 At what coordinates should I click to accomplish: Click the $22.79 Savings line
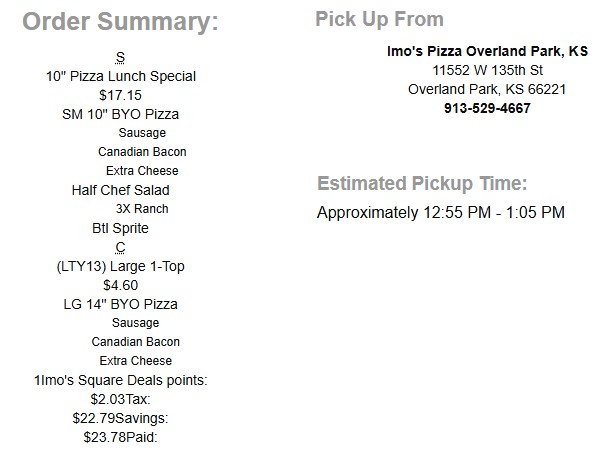[x=120, y=418]
